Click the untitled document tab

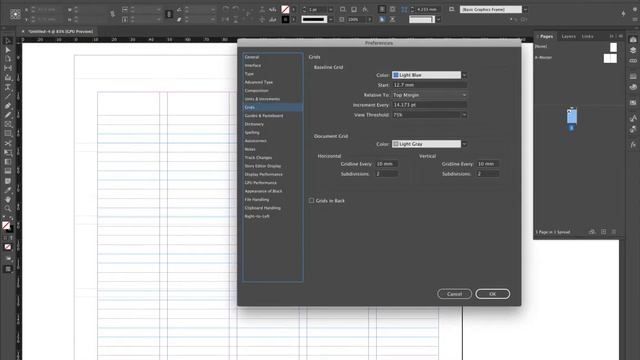point(60,31)
